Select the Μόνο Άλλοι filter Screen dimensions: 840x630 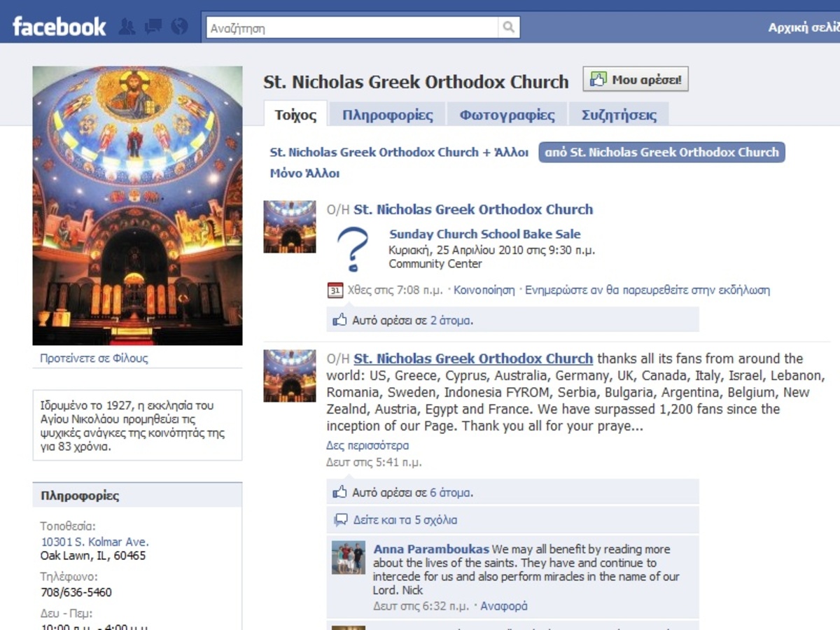(304, 173)
